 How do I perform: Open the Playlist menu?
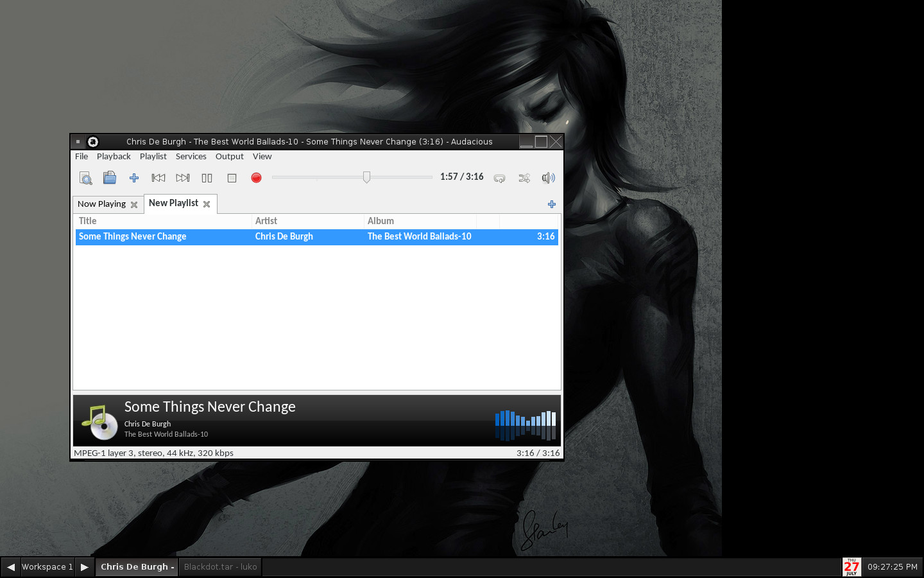click(153, 156)
